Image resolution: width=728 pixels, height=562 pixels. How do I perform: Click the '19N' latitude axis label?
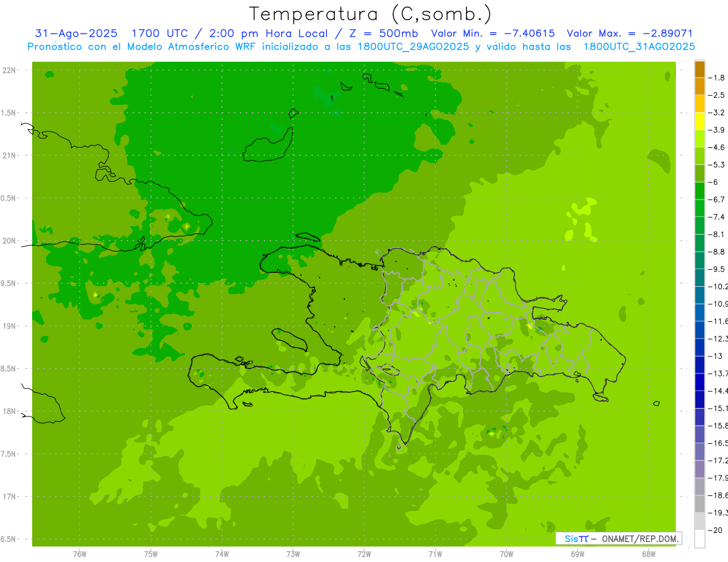click(x=10, y=326)
